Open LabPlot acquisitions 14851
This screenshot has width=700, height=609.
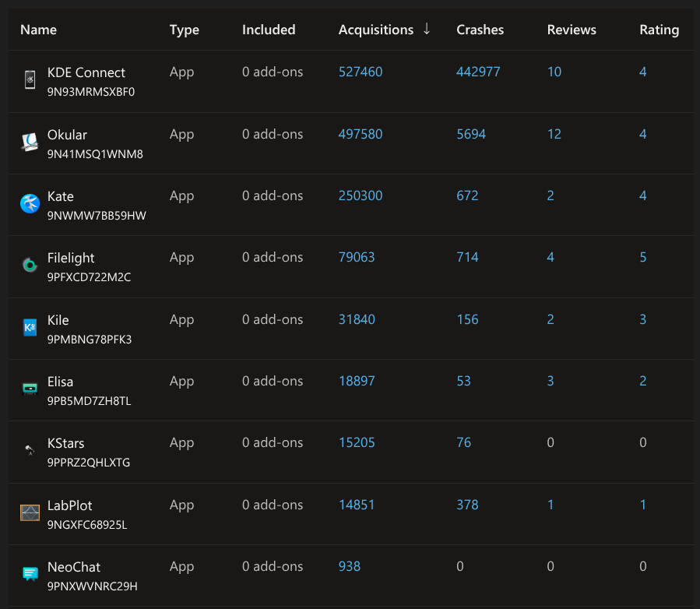coord(357,505)
